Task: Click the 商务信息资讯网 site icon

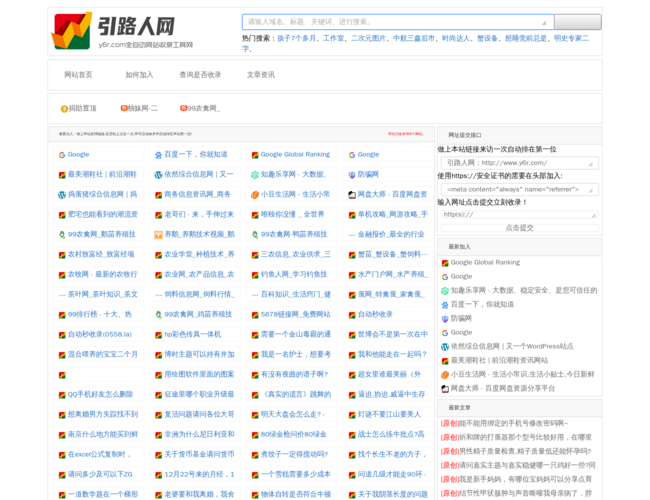Action: tap(158, 195)
